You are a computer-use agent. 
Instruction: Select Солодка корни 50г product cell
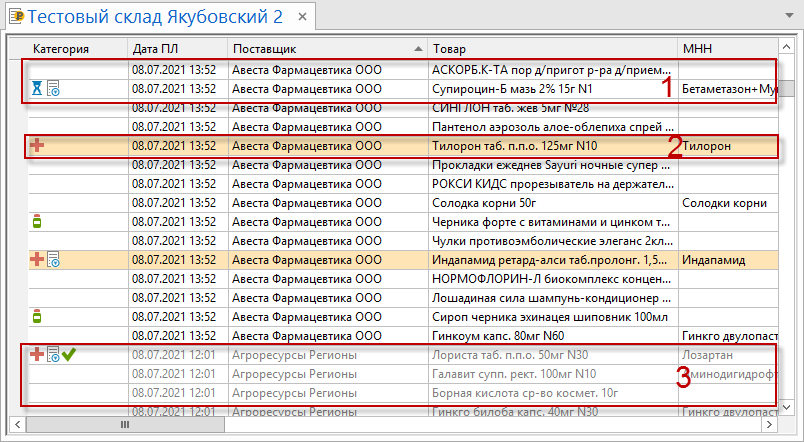553,203
